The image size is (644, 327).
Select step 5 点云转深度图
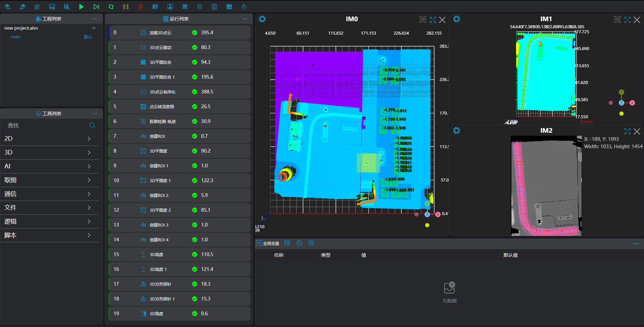(180, 107)
